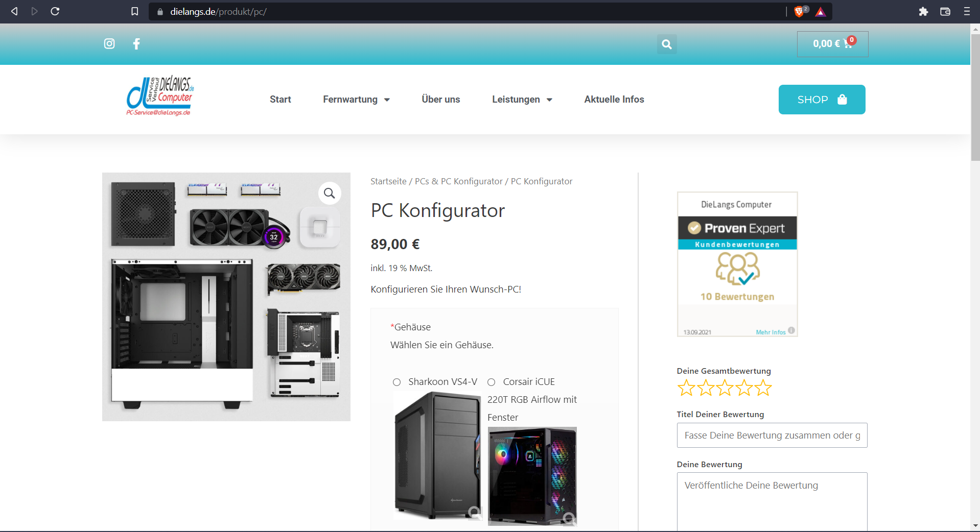Select the Corsair iCUE 220T case option
The width and height of the screenshot is (980, 532).
coord(491,382)
